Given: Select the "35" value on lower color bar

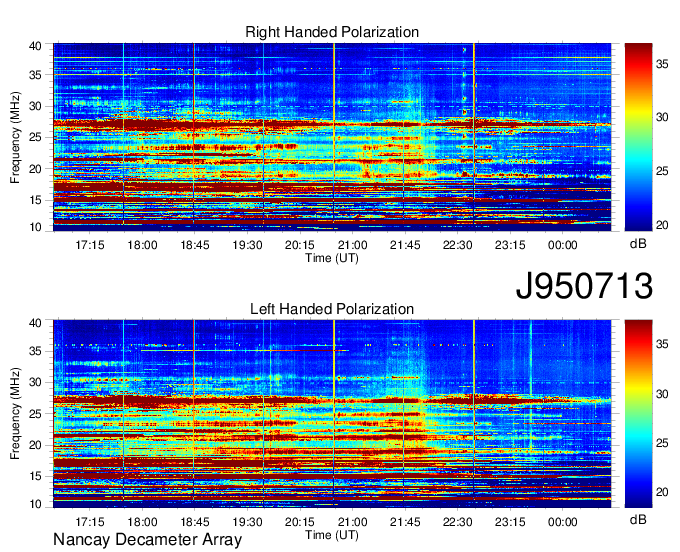Looking at the screenshot, I should point(662,344).
